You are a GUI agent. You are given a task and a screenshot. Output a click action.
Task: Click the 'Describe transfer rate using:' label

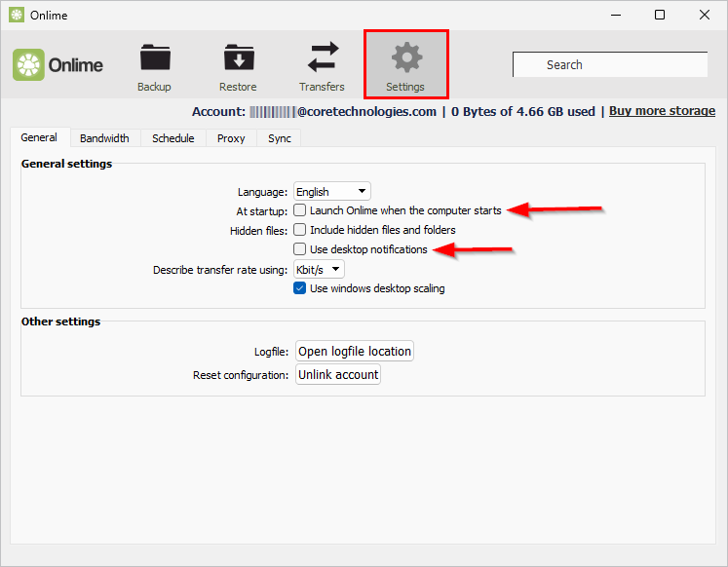click(220, 270)
